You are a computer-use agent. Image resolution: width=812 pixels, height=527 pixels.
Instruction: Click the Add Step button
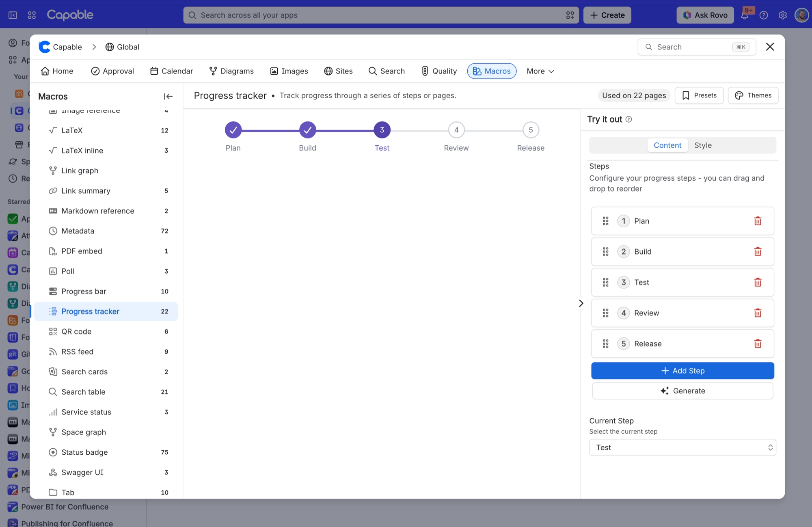point(682,371)
